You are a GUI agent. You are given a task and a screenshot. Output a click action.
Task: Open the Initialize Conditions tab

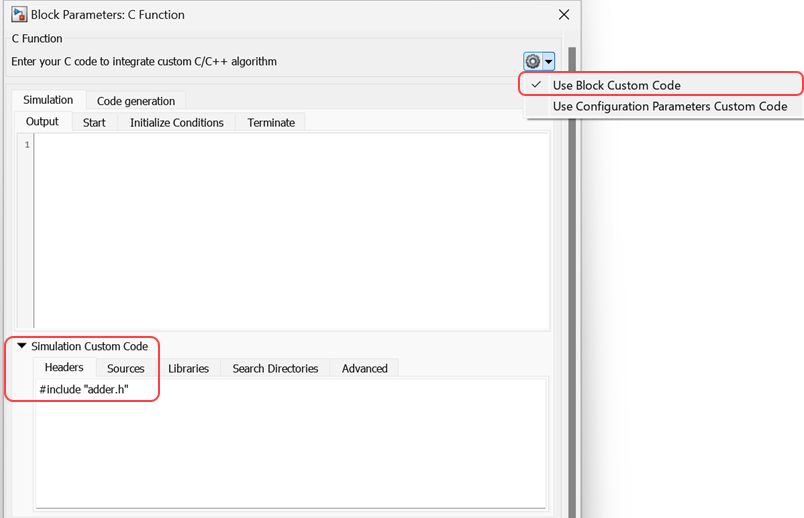coord(176,123)
